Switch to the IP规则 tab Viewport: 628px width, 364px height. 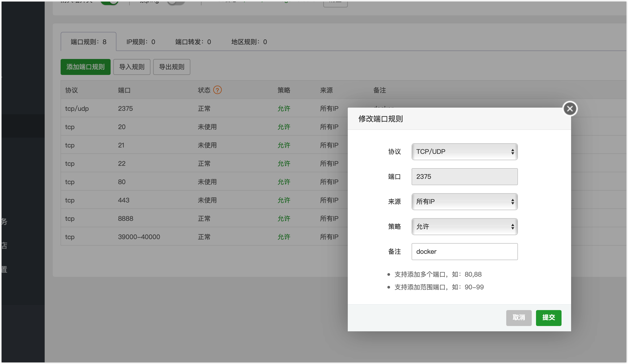click(x=141, y=42)
